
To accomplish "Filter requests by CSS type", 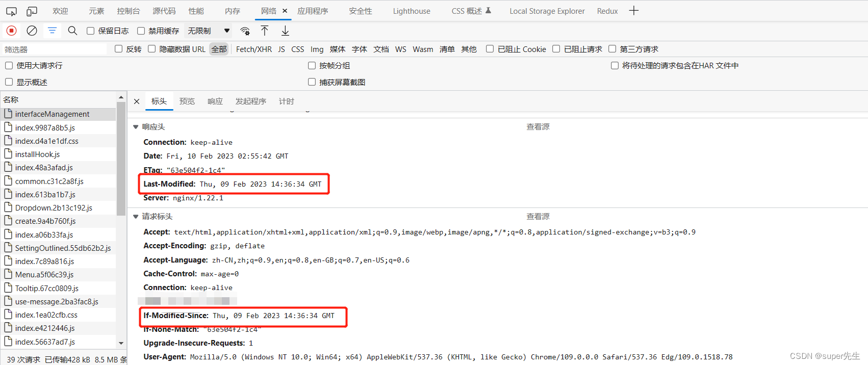I will (298, 49).
